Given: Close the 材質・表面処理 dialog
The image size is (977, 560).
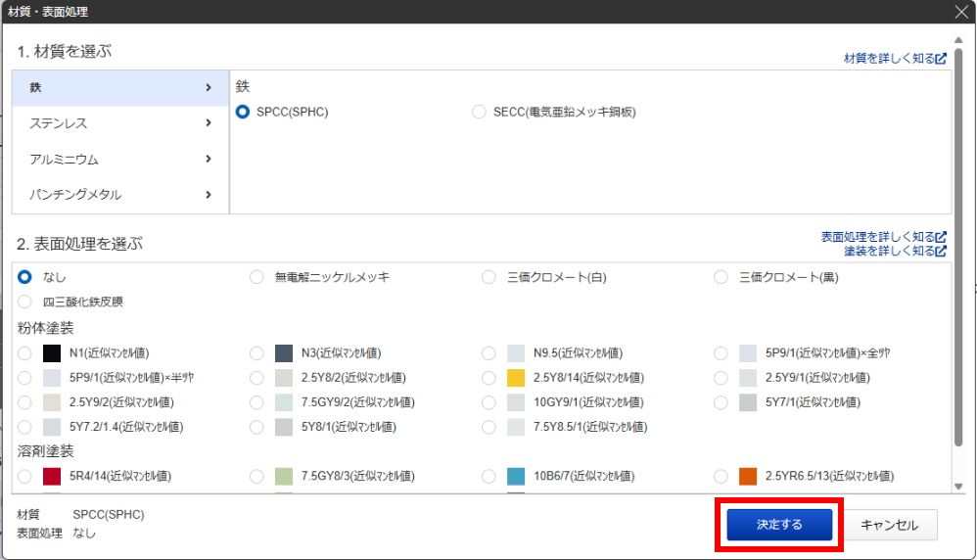Looking at the screenshot, I should click(x=961, y=12).
